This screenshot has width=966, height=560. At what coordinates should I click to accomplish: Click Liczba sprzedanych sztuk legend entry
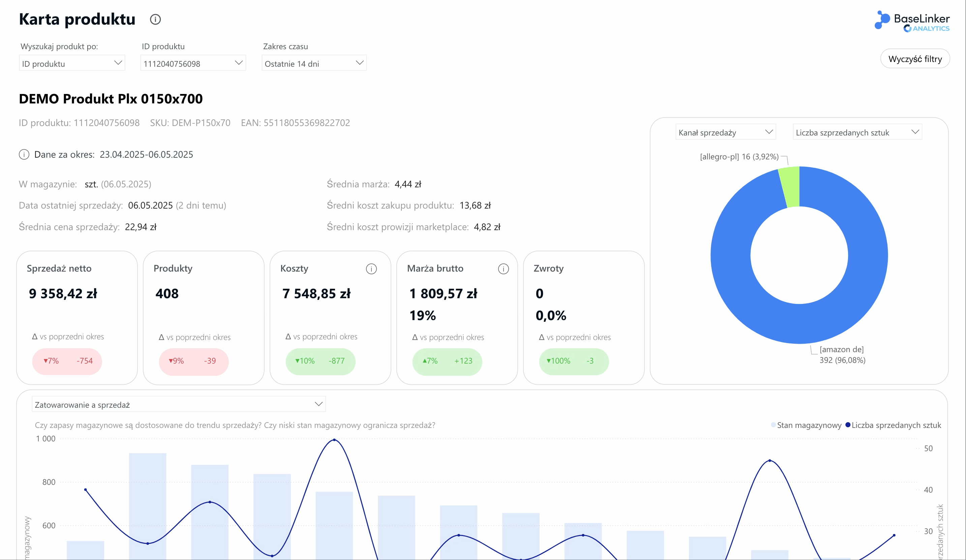(x=893, y=425)
